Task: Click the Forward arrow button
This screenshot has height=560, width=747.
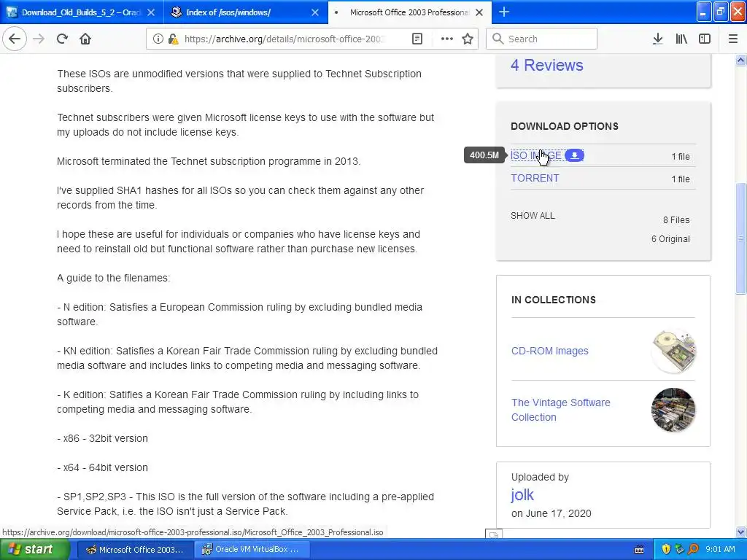Action: click(x=39, y=39)
